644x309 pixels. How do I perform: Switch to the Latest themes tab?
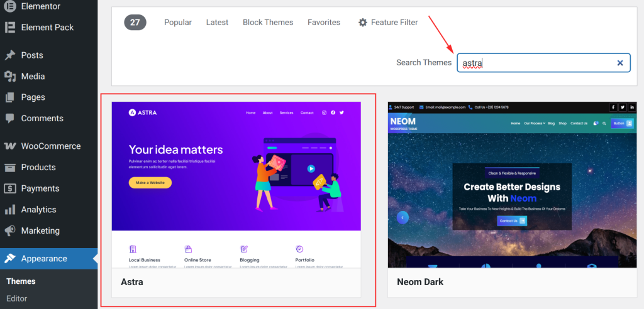pyautogui.click(x=217, y=23)
